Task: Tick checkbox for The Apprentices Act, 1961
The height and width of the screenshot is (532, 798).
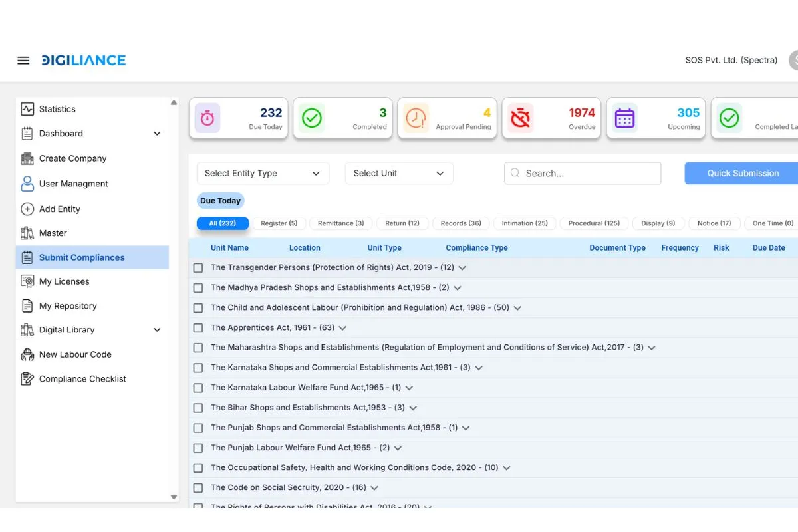Action: (x=198, y=328)
